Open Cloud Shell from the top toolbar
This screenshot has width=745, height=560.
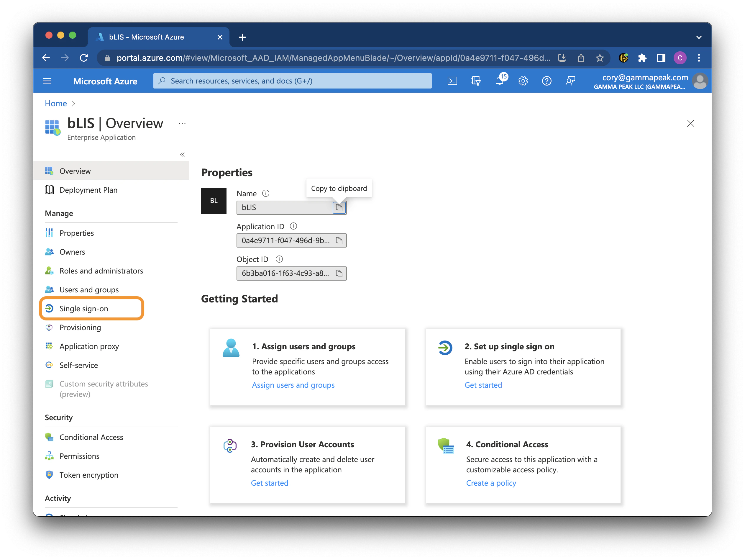coord(452,81)
